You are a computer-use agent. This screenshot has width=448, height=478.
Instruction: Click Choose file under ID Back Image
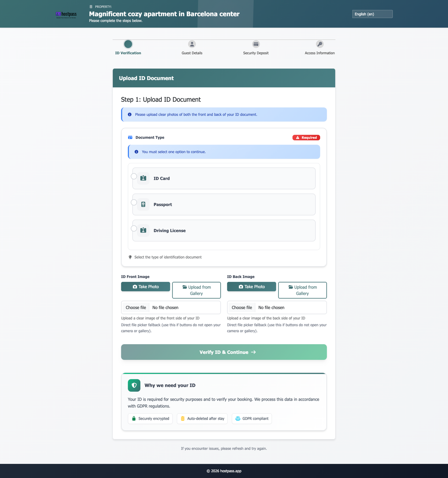tap(242, 307)
